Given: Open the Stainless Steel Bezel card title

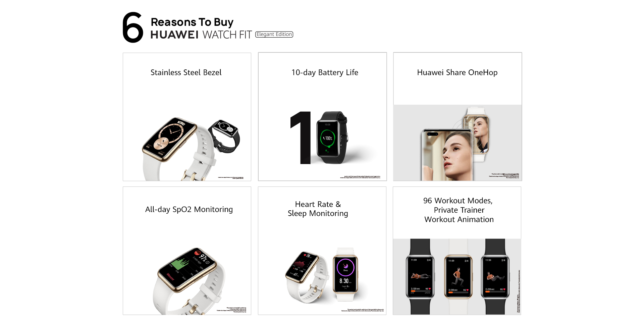Looking at the screenshot, I should pos(186,72).
